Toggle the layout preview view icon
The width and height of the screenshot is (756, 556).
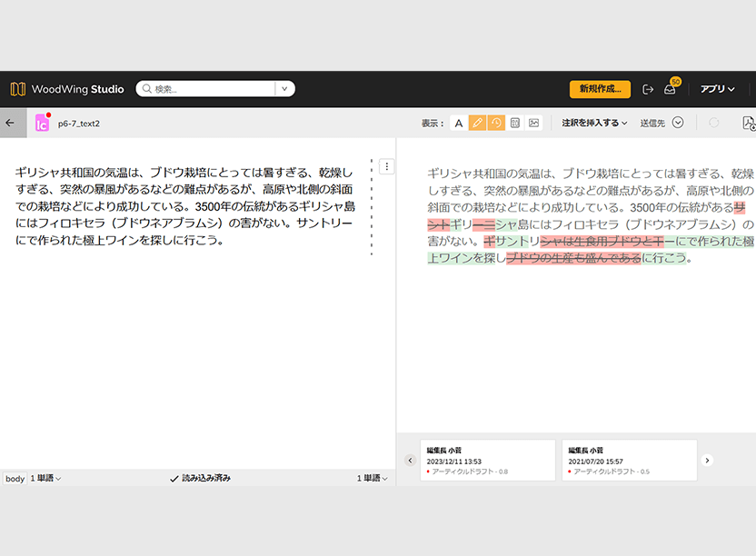click(x=515, y=123)
